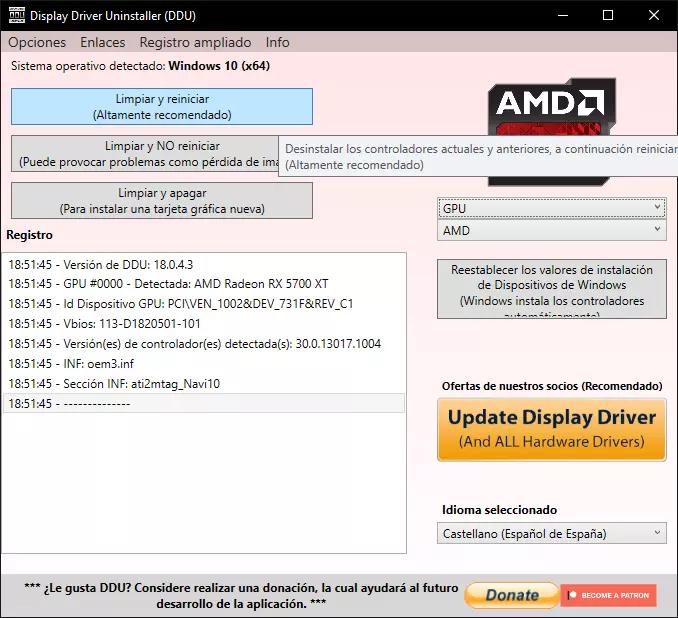Click the Sistema operativo detectado text

[x=141, y=66]
